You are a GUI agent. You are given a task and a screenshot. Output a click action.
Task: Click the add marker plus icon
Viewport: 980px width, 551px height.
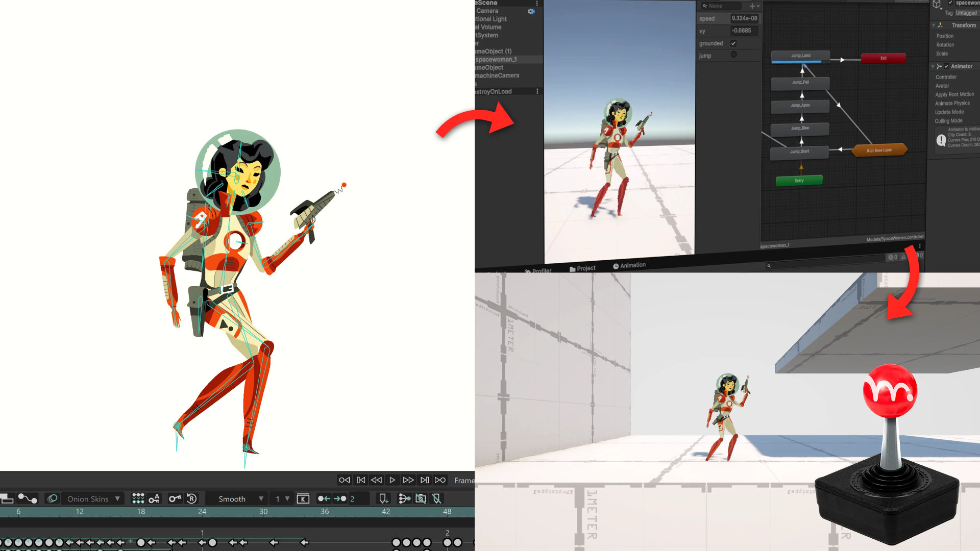pos(384,498)
